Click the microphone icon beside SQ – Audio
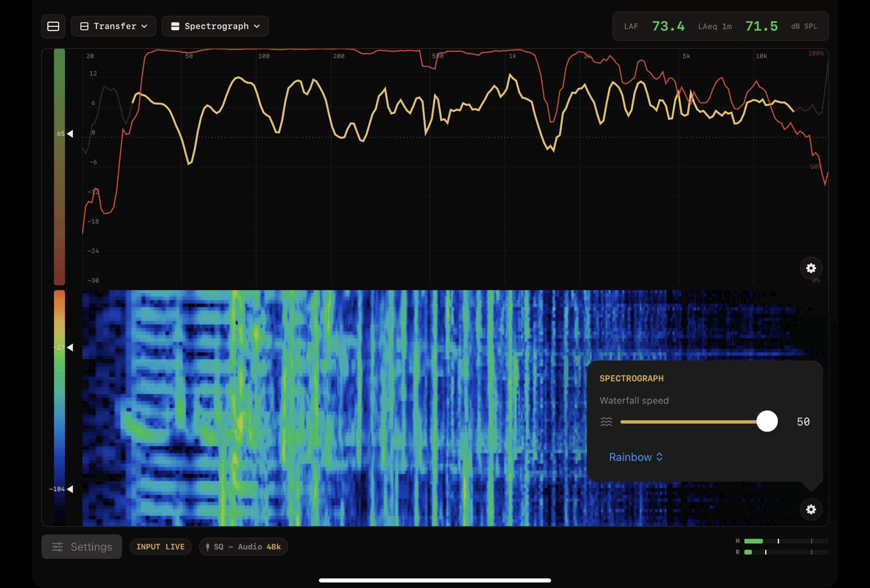 click(208, 547)
